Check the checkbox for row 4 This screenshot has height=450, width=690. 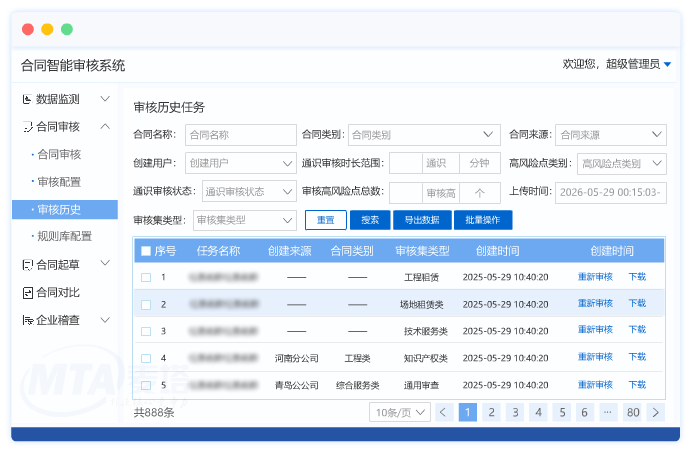coord(146,358)
